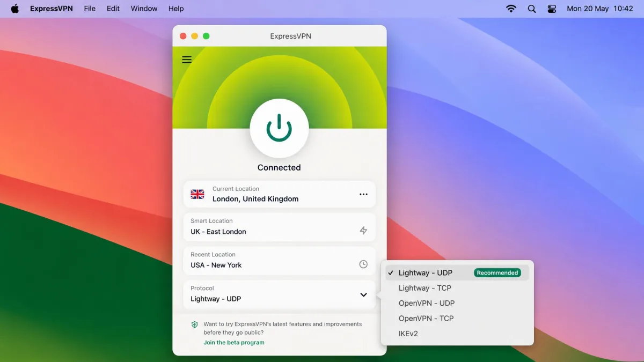Open the Protocol Lightway - UDP selector
This screenshot has width=644, height=362.
click(x=280, y=294)
